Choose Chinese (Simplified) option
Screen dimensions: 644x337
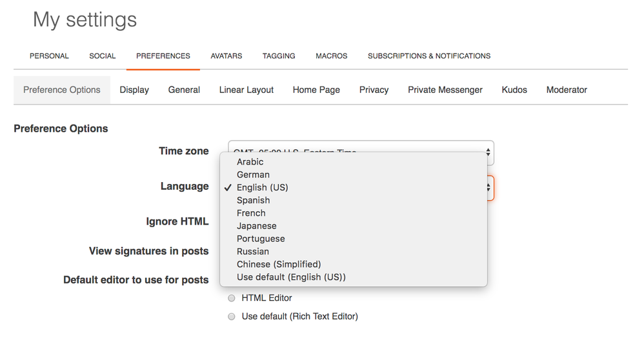point(279,264)
